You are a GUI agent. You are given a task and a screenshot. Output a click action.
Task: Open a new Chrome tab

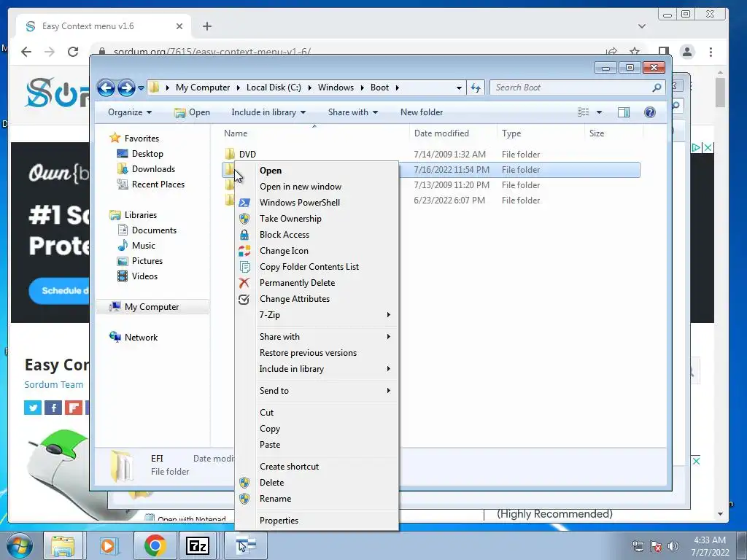206,26
